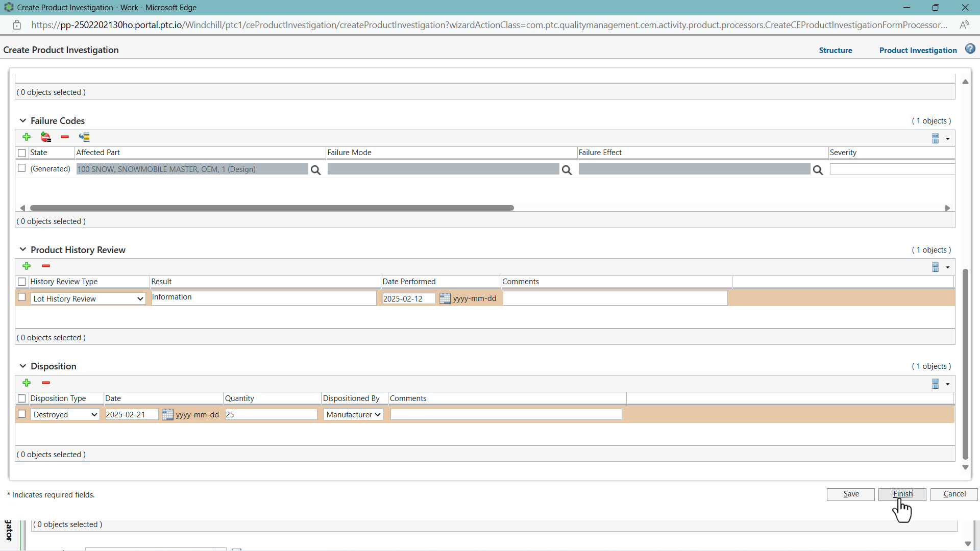Click the wizard vertical scrollbar thumb
980x551 pixels.
click(x=965, y=364)
